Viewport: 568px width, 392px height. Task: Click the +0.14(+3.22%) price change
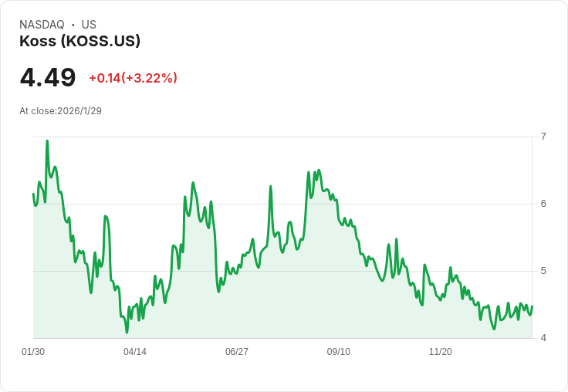133,78
